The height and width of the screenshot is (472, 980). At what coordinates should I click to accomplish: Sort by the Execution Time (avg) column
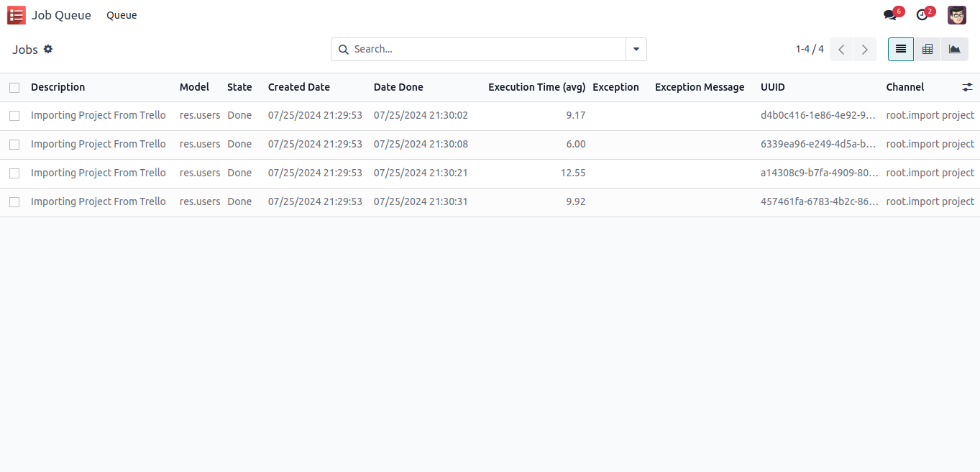coord(536,87)
